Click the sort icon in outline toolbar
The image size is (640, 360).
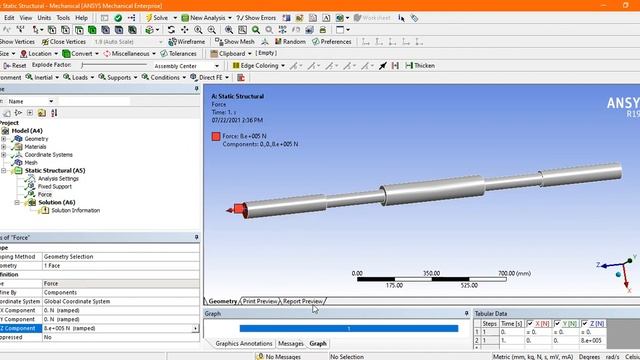click(x=54, y=113)
